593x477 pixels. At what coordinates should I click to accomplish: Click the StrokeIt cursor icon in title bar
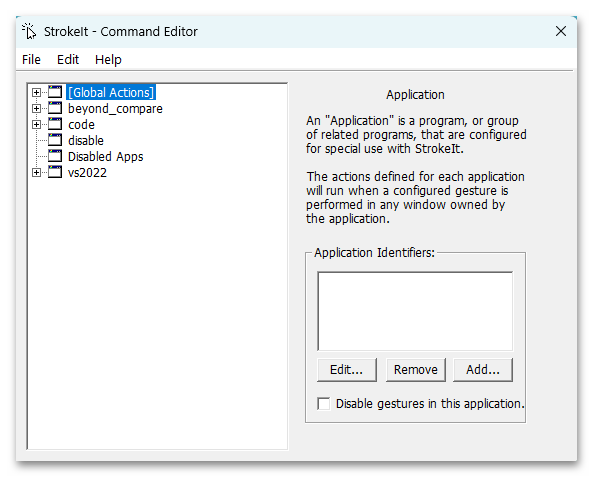(29, 31)
